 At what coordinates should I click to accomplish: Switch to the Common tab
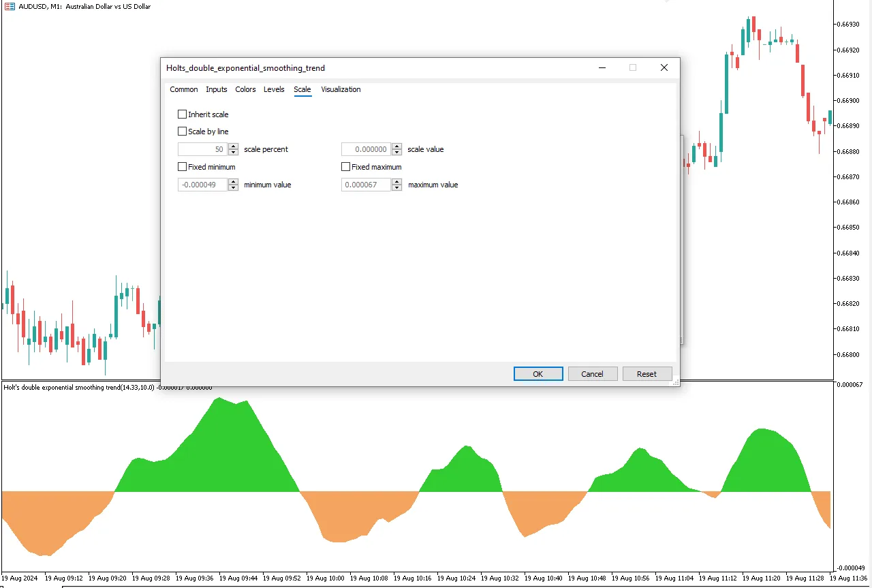coord(183,89)
